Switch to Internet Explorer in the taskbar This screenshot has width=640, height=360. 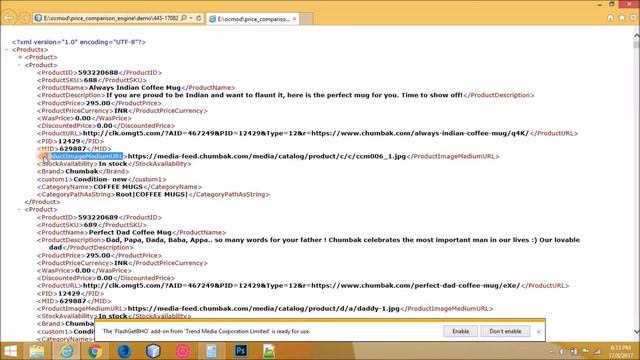[67, 351]
